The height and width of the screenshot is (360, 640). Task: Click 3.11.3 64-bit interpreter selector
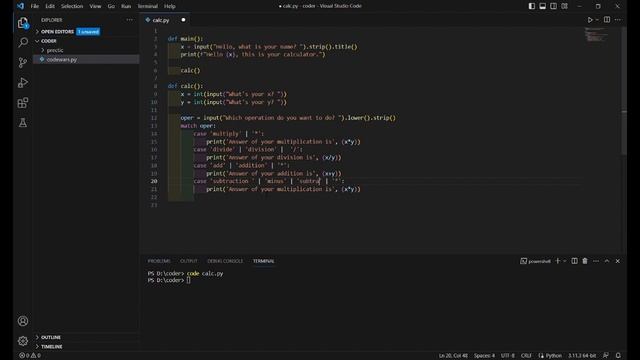(x=582, y=356)
